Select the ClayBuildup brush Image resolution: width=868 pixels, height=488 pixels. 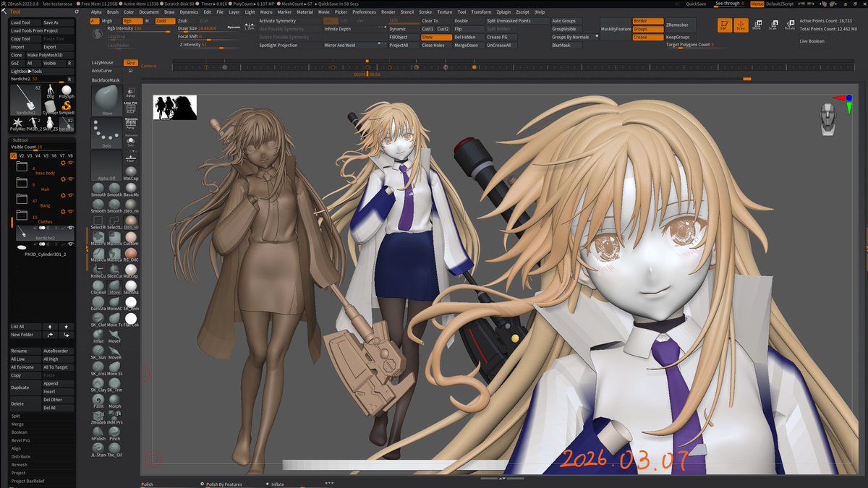(x=98, y=286)
